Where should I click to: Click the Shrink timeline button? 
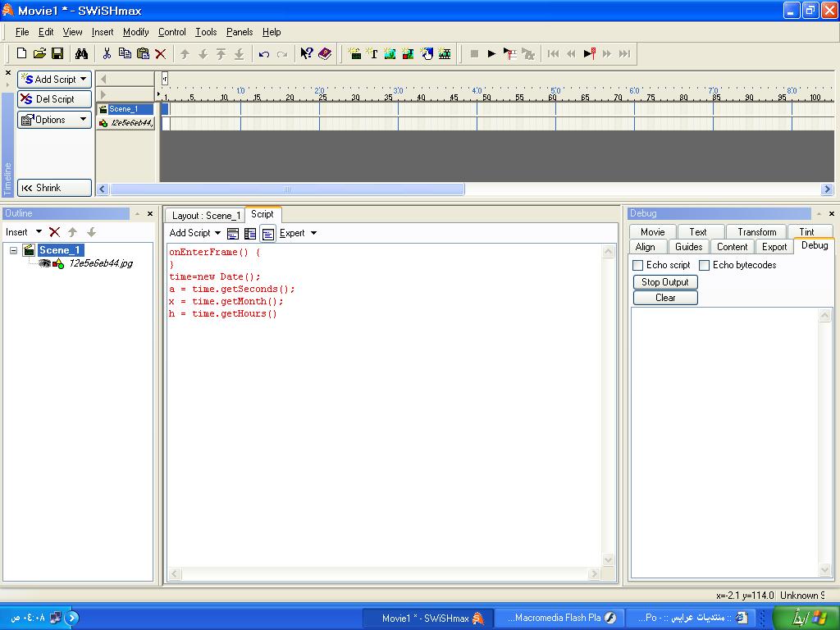(x=54, y=188)
